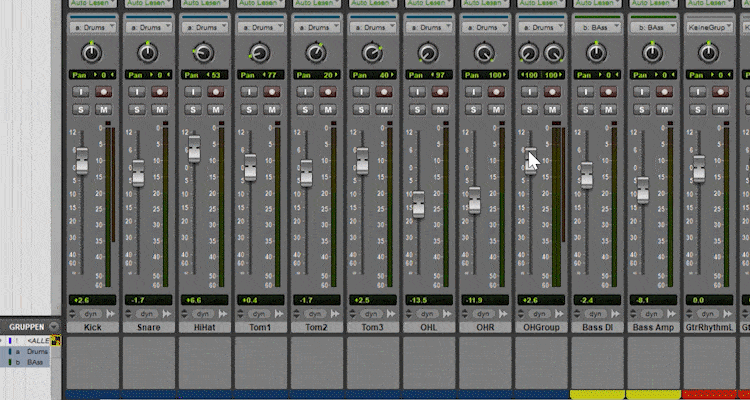The image size is (750, 400).
Task: Enable input monitoring on Tom3 track
Action: coord(361,92)
